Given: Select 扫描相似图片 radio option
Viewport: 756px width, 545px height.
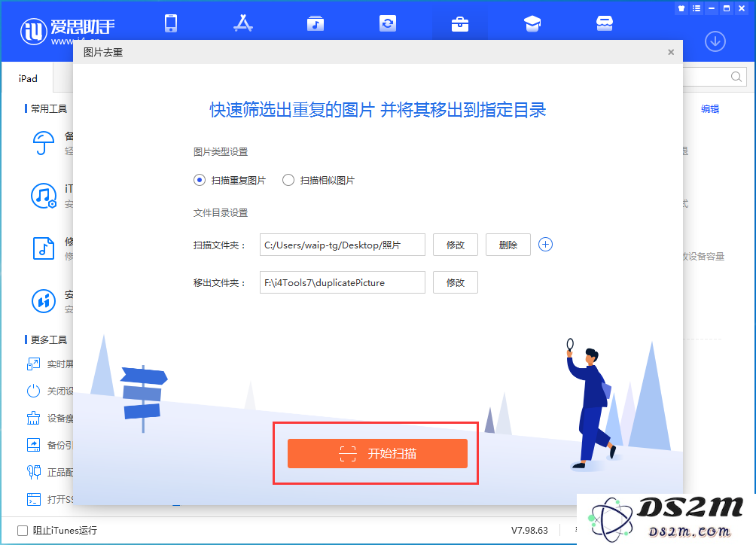Looking at the screenshot, I should (319, 180).
